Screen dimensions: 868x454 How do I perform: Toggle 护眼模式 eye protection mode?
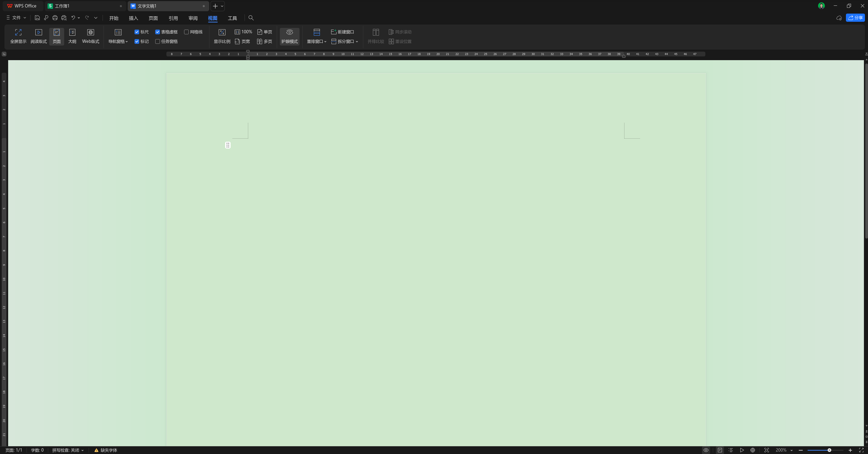289,36
